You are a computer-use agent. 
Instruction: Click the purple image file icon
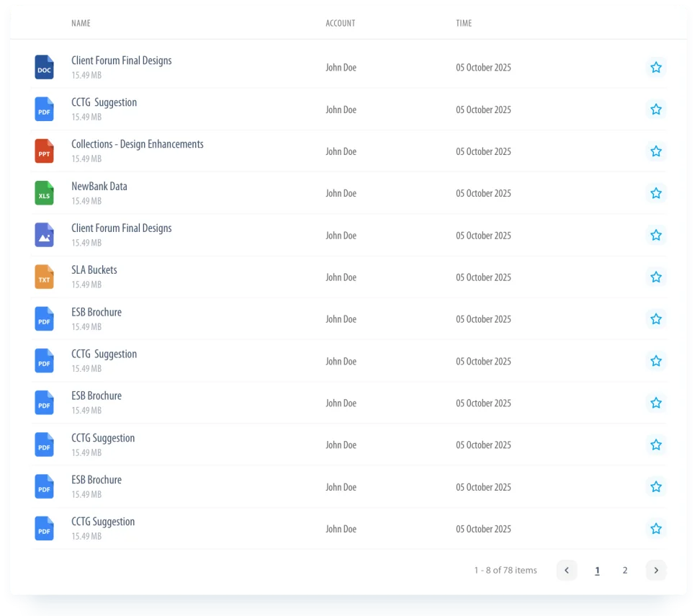tap(44, 235)
